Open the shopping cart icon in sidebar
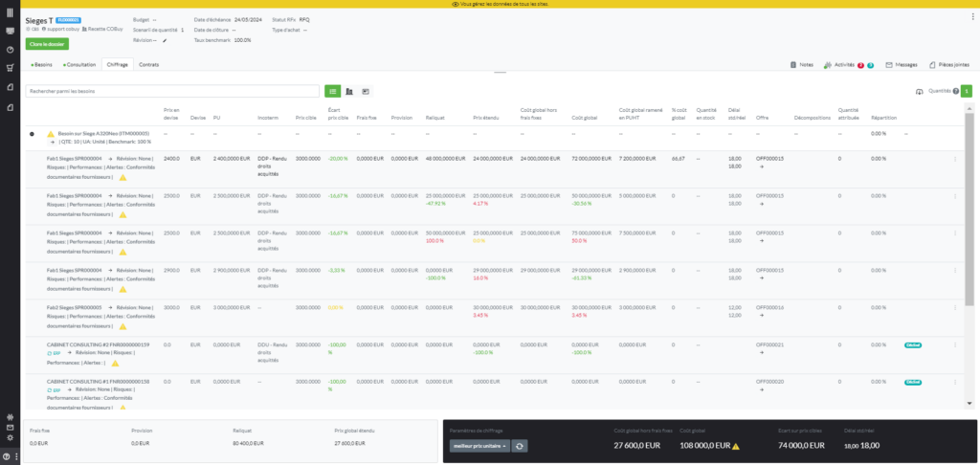980x465 pixels. (10, 67)
